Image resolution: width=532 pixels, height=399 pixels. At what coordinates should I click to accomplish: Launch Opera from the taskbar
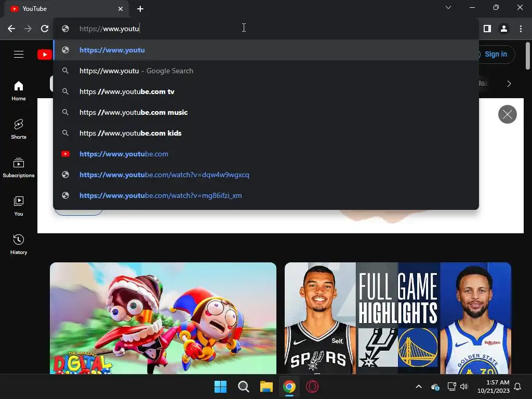pos(312,387)
